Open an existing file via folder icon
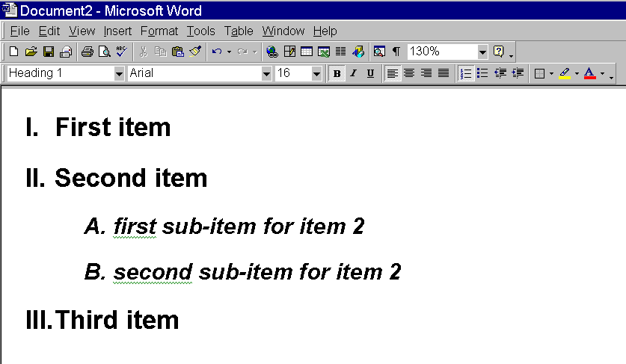The height and width of the screenshot is (364, 626). click(31, 52)
